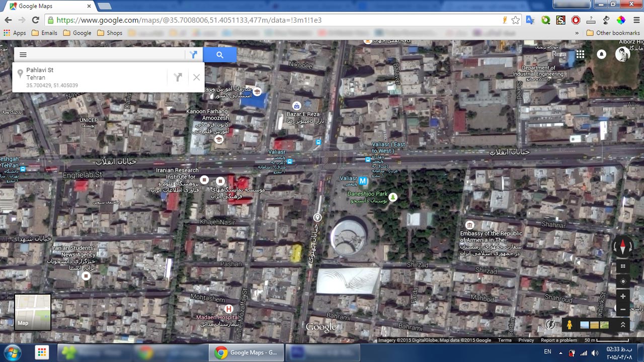The width and height of the screenshot is (644, 362).
Task: Open the Windows Start menu
Action: [14, 352]
